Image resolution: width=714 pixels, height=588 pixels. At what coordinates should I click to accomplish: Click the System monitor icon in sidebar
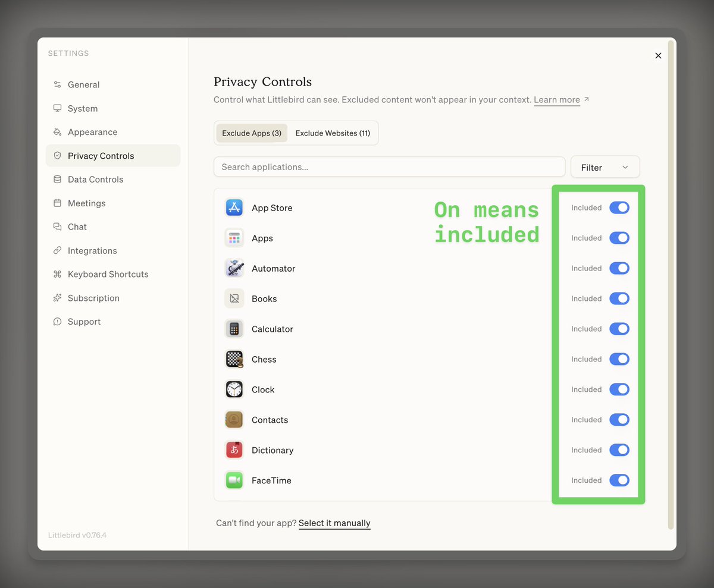pyautogui.click(x=57, y=108)
